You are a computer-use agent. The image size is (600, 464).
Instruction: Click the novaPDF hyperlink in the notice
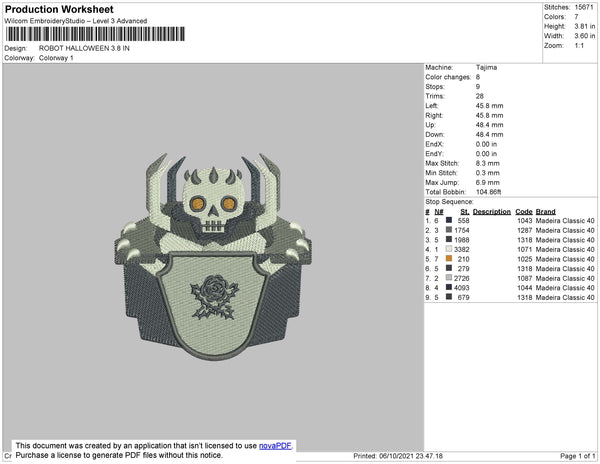pyautogui.click(x=276, y=447)
